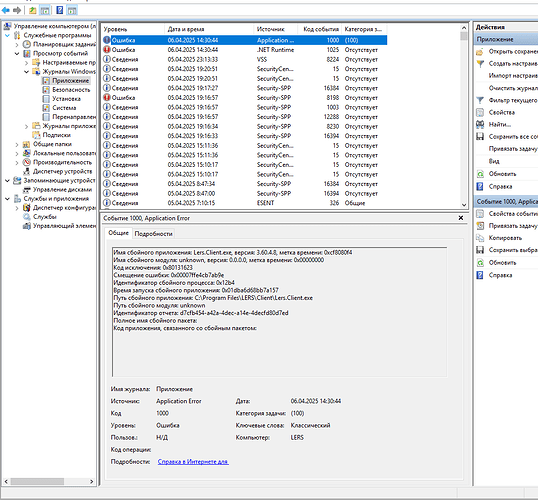
Task: Click the Back arrow in toolbar
Action: 6,10
